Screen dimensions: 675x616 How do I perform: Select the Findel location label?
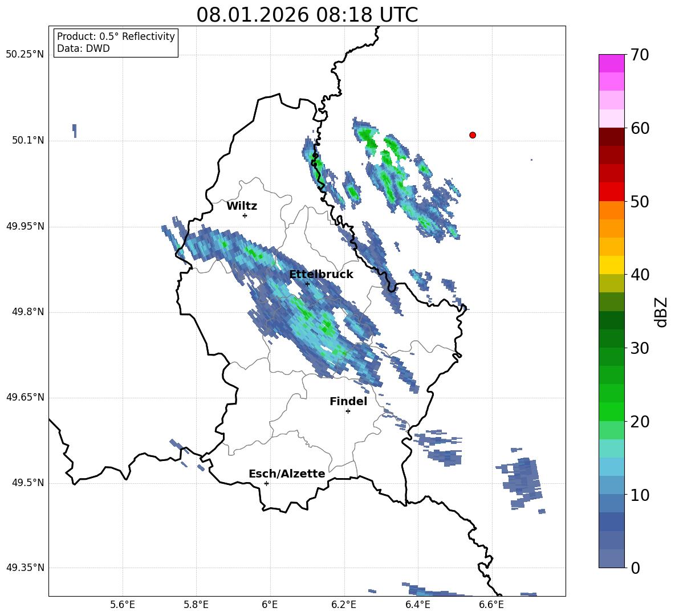pyautogui.click(x=348, y=401)
